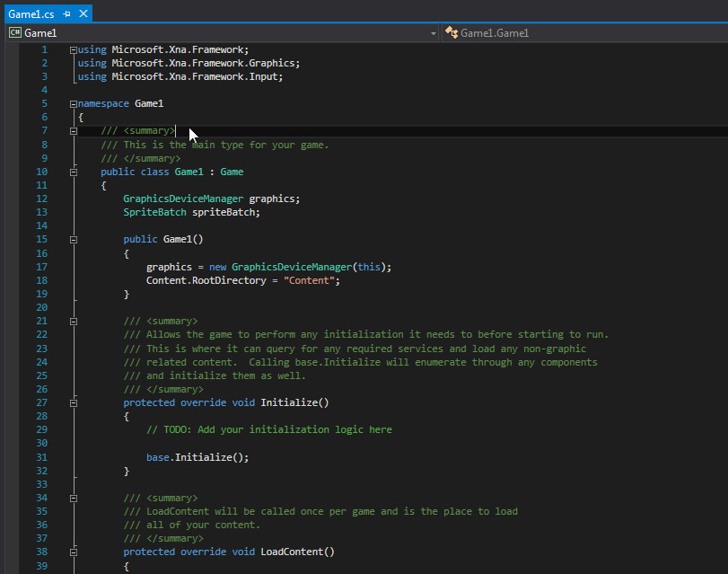Collapse the using directives block
This screenshot has height=574, width=728.
pyautogui.click(x=74, y=49)
